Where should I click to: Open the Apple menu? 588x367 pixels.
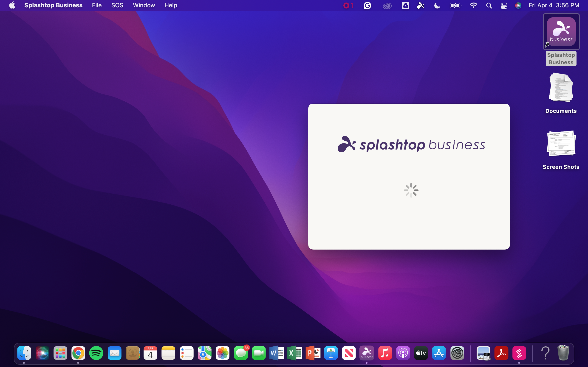click(x=12, y=5)
